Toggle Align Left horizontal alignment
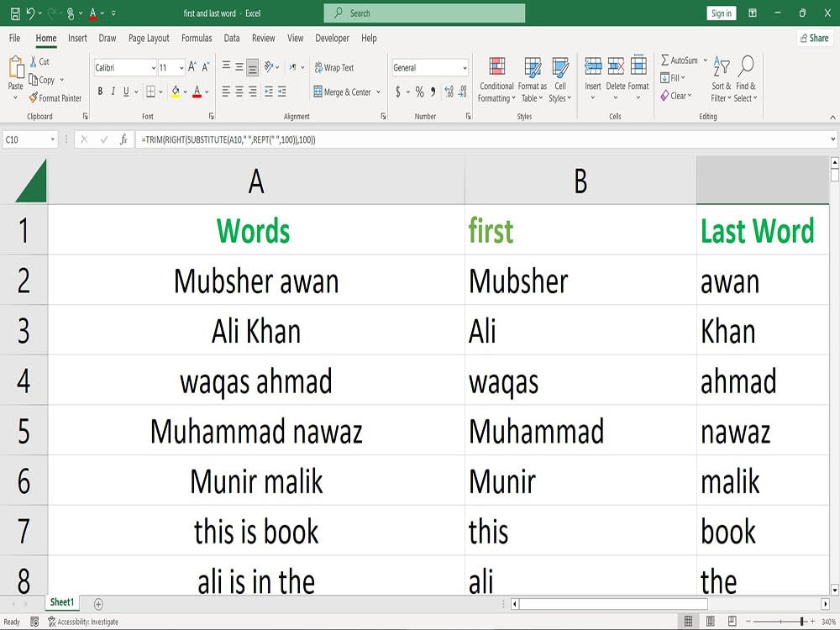Viewport: 840px width, 630px height. 226,92
